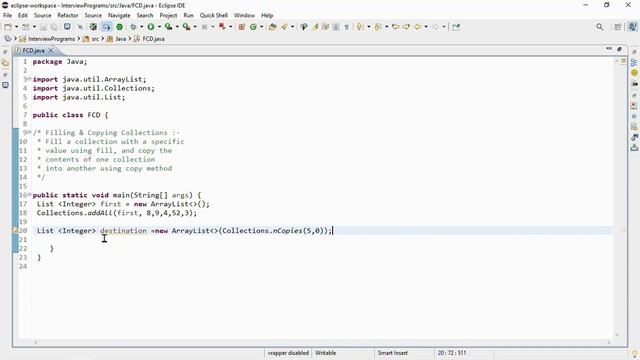
Task: Open the New Java Class dropdown
Action: click(x=262, y=27)
